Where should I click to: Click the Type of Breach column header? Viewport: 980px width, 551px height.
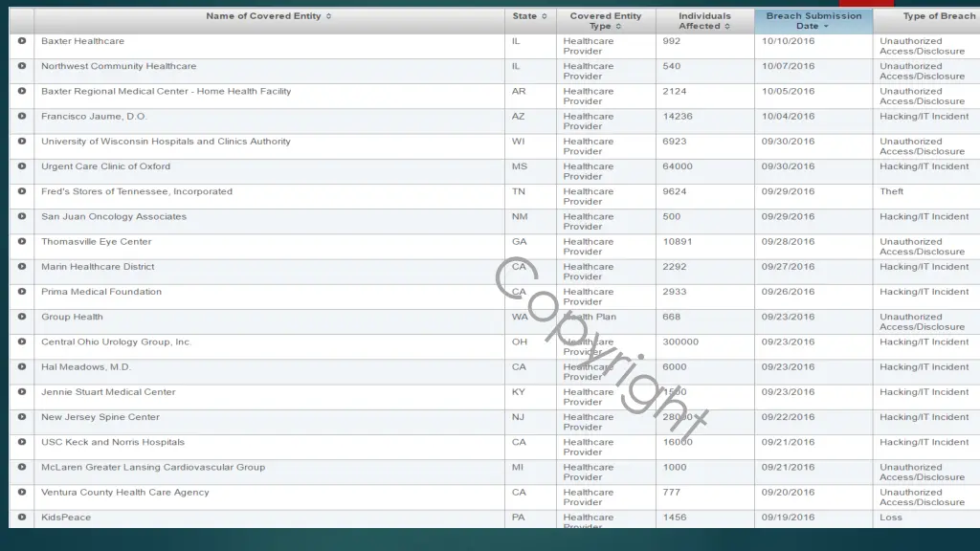pos(926,21)
